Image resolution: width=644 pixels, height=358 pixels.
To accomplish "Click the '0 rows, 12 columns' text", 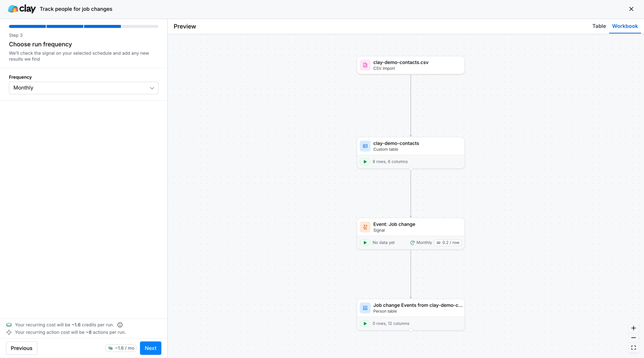I will point(391,323).
